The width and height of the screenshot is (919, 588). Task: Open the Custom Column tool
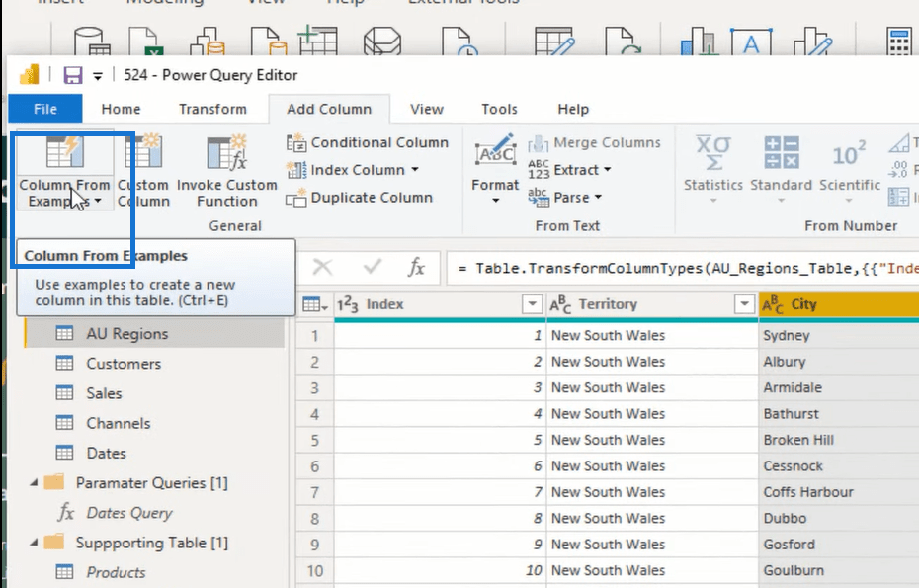tap(143, 170)
